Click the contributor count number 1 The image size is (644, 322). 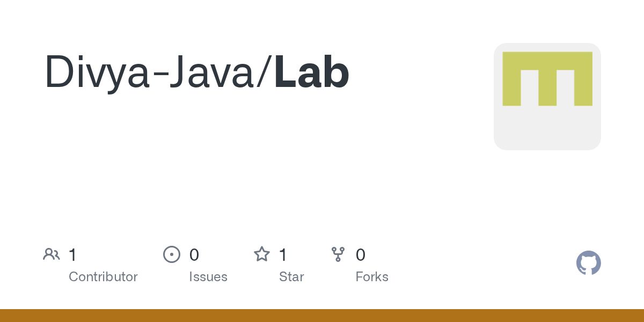point(72,255)
